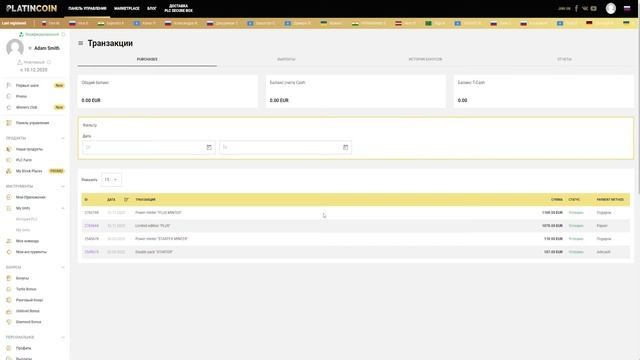Viewport: 640px width, 360px height.
Task: Open Новые продукты sidebar link
Action: pyautogui.click(x=29, y=149)
